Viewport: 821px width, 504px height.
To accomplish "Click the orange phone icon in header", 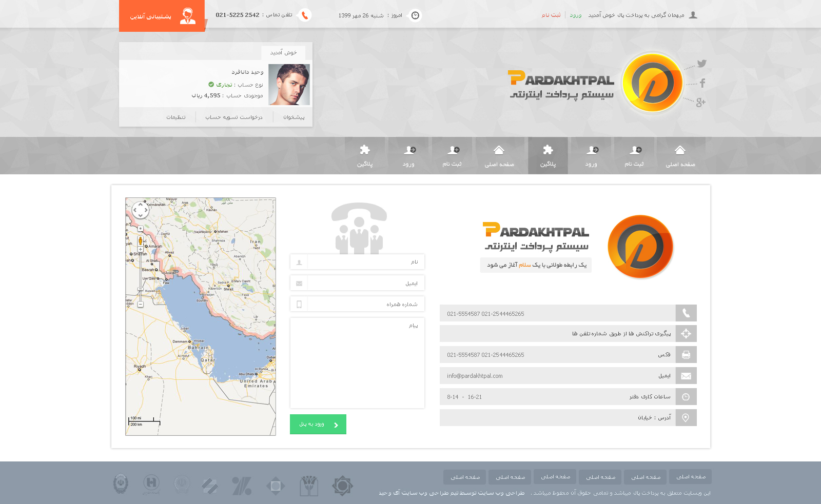I will coord(305,15).
